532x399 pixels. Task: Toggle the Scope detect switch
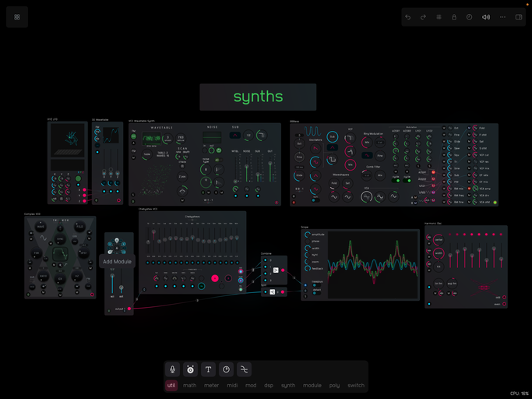click(x=315, y=293)
